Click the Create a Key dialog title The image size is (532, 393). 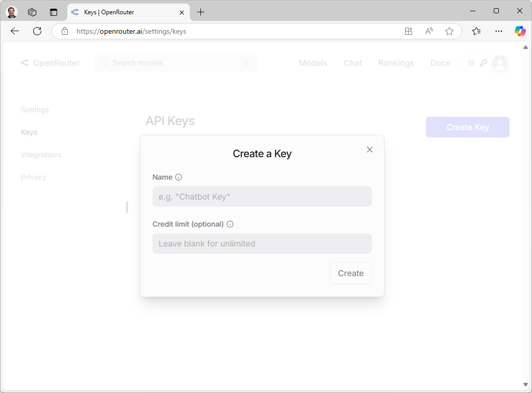click(x=262, y=154)
